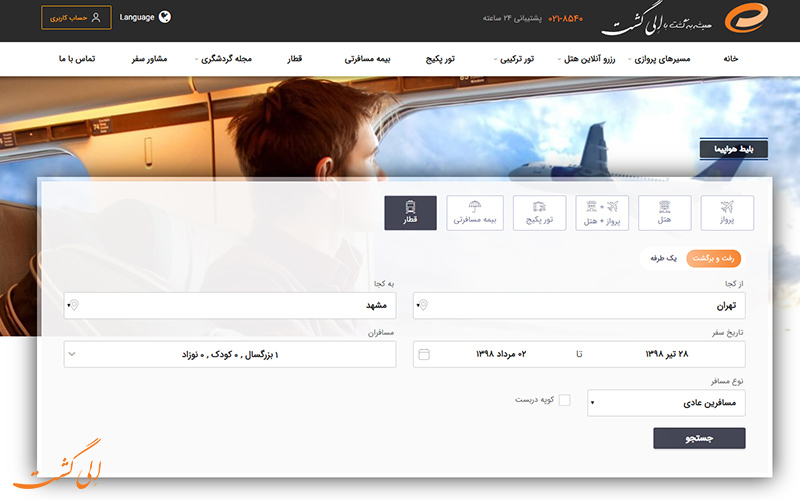Open تور پکیج in the navigation bar
800x500 pixels.
click(440, 59)
